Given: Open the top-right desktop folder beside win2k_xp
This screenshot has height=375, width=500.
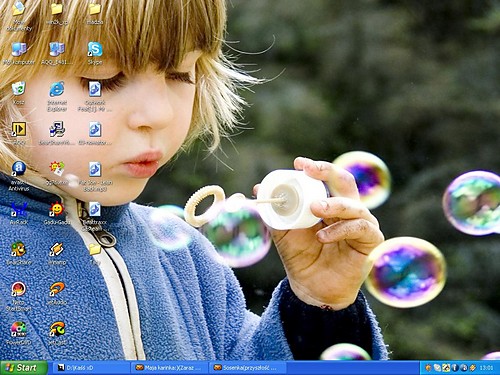Looking at the screenshot, I should pyautogui.click(x=95, y=9).
